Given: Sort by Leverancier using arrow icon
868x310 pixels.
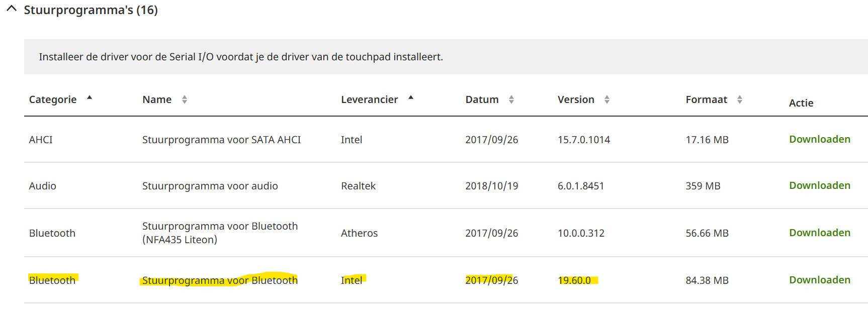Looking at the screenshot, I should [x=411, y=98].
